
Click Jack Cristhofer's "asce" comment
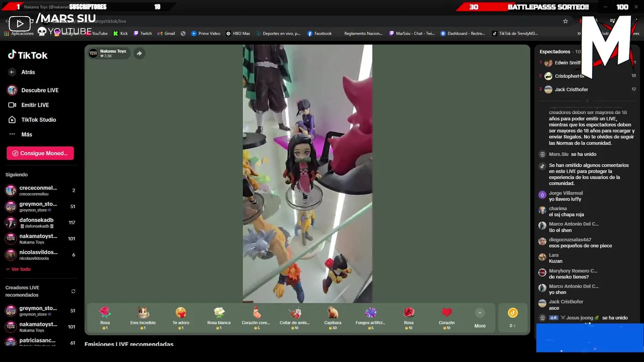[554, 308]
